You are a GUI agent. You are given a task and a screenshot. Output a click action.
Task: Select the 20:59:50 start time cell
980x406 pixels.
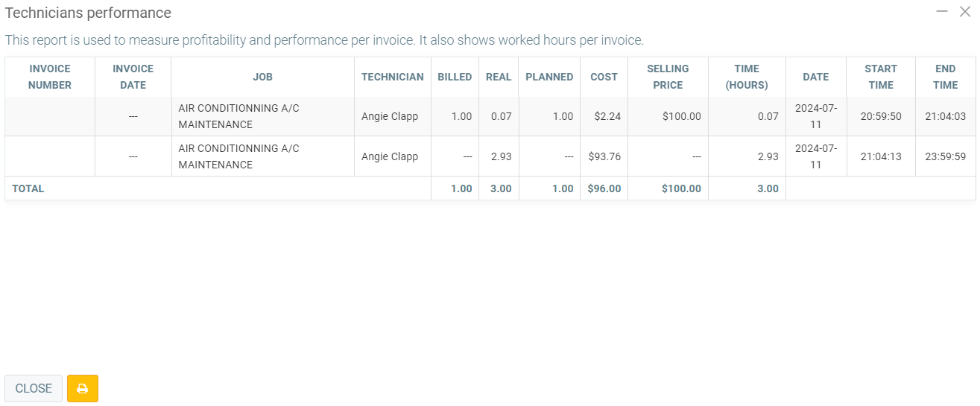880,116
